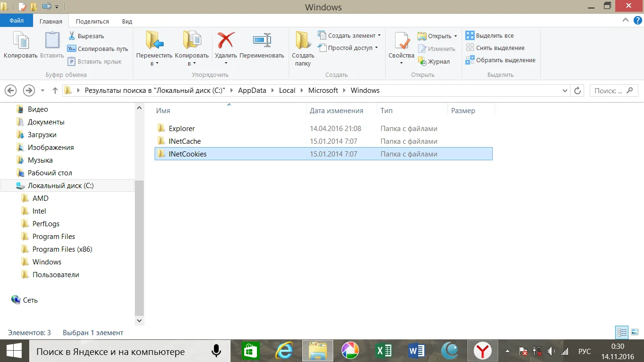Show hidden system tray icons

click(x=508, y=352)
